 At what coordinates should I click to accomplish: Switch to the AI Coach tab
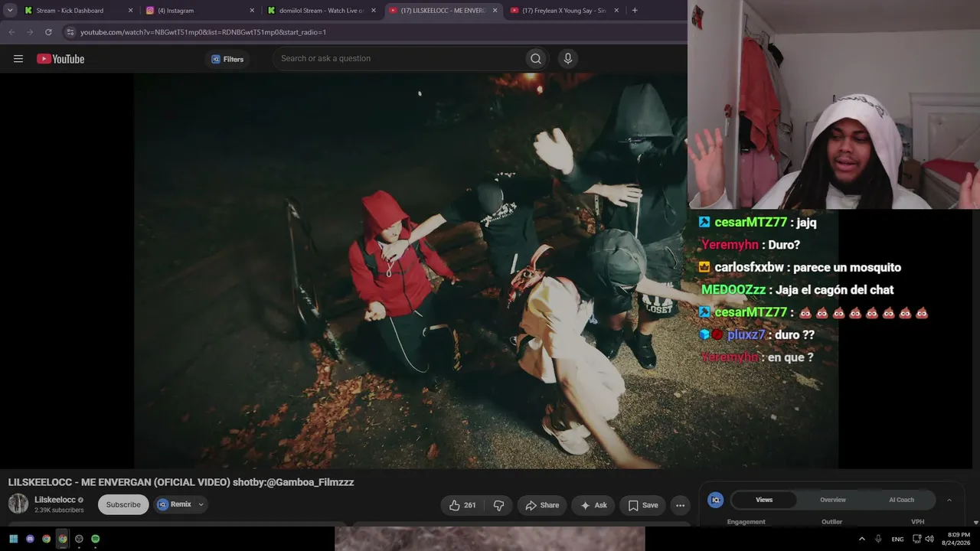[x=901, y=500]
